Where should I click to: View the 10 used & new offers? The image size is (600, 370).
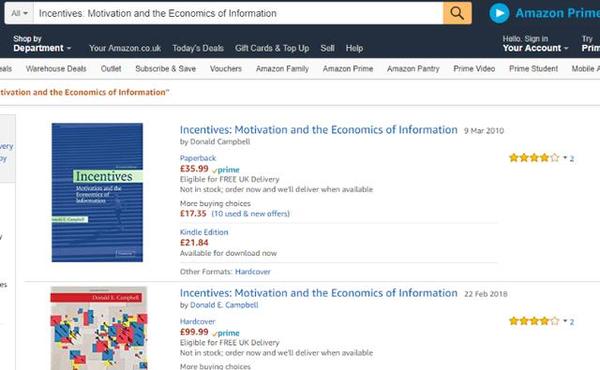click(251, 214)
